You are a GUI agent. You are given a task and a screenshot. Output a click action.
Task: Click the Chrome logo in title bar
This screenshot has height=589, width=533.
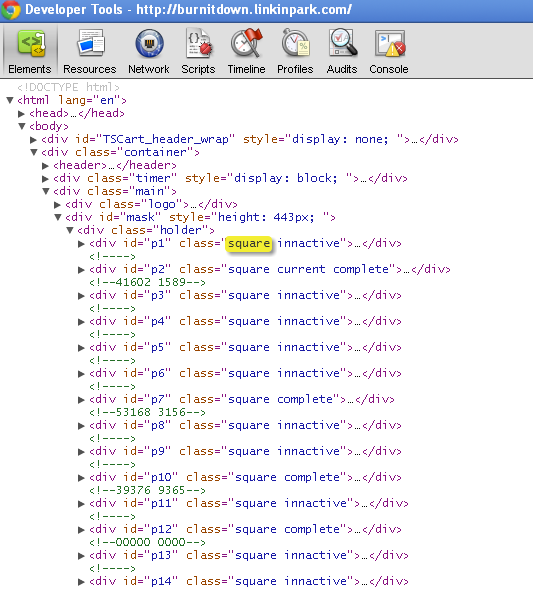click(10, 9)
